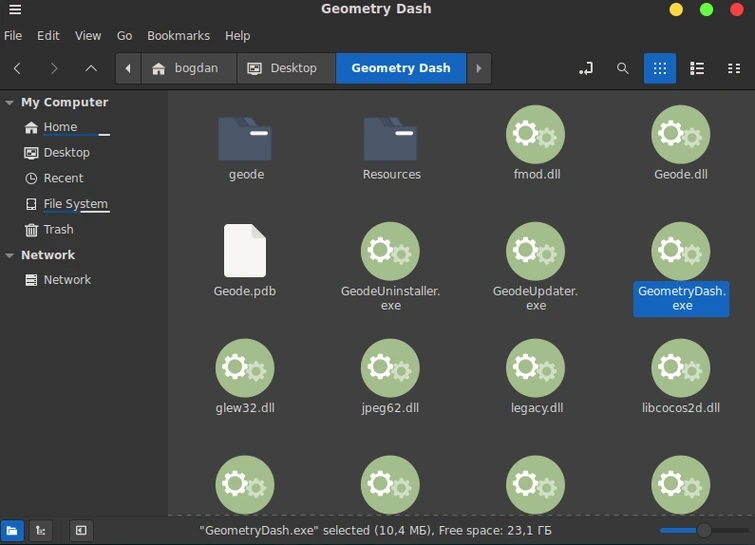The width and height of the screenshot is (755, 545).
Task: Select the GeodeUninstaller.exe icon
Action: click(x=391, y=251)
